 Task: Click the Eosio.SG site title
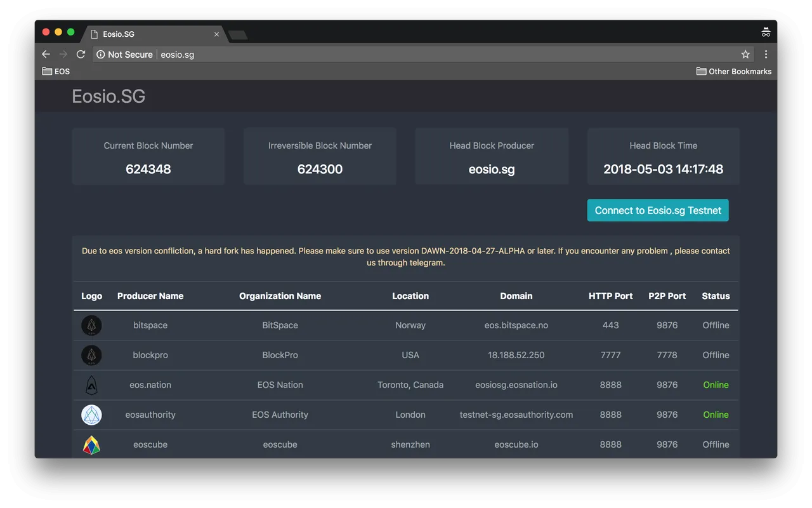(108, 97)
